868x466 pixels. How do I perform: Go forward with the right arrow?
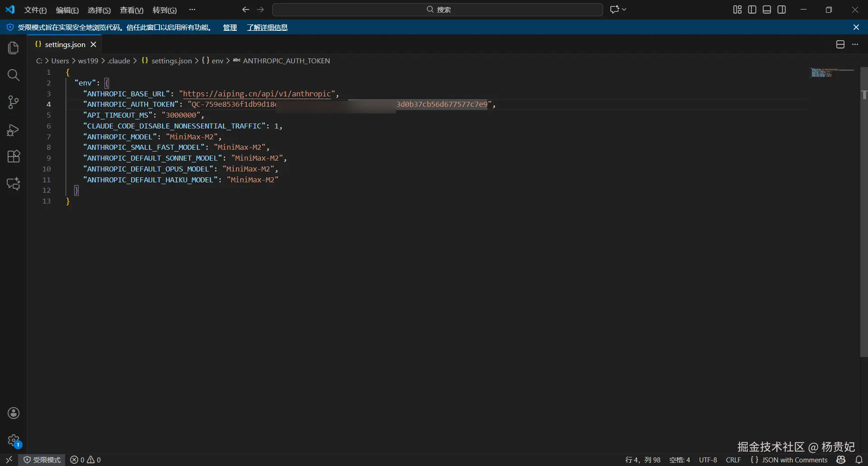point(260,10)
